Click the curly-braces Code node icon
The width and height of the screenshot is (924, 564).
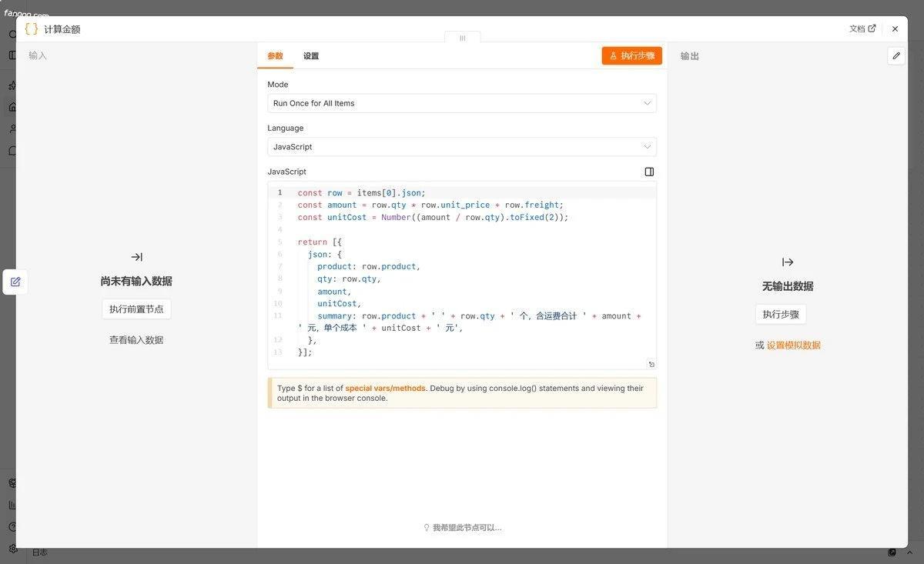click(x=32, y=28)
